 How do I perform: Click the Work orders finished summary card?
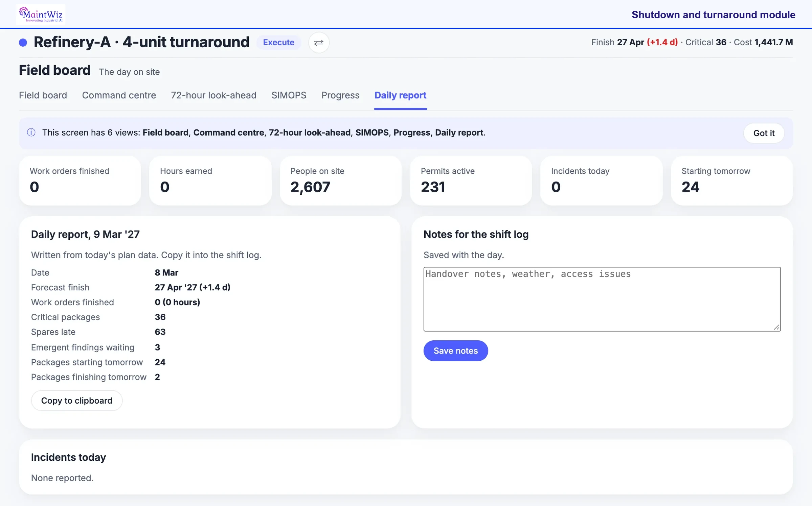coord(80,180)
